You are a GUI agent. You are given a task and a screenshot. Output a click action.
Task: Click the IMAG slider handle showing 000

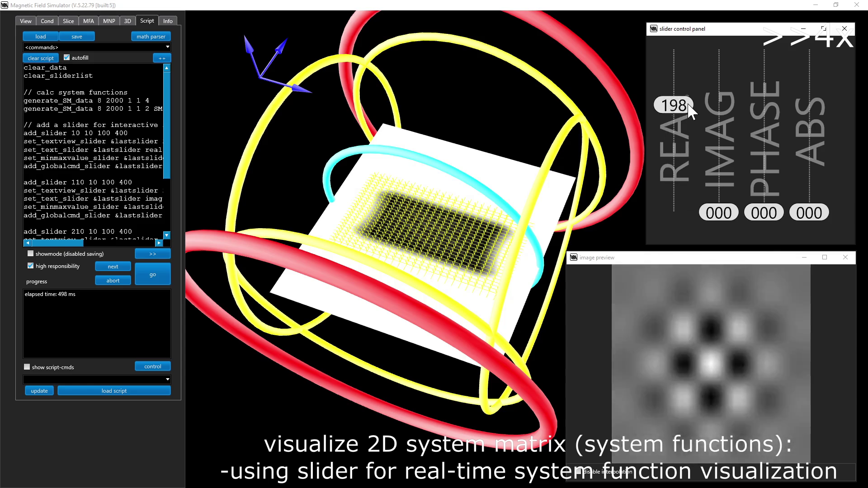tap(719, 212)
